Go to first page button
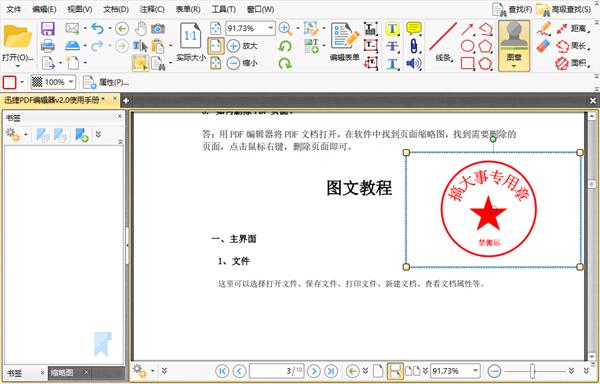The image size is (600, 384). coord(222,371)
